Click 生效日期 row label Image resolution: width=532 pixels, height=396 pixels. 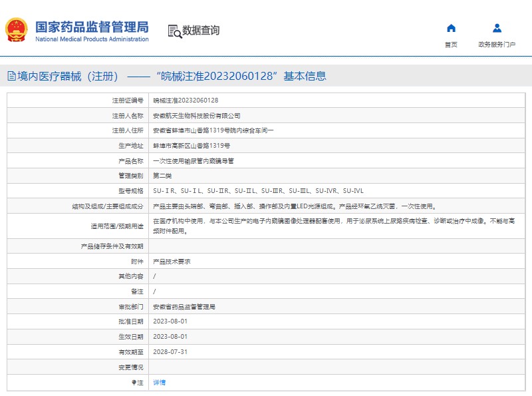pyautogui.click(x=131, y=337)
